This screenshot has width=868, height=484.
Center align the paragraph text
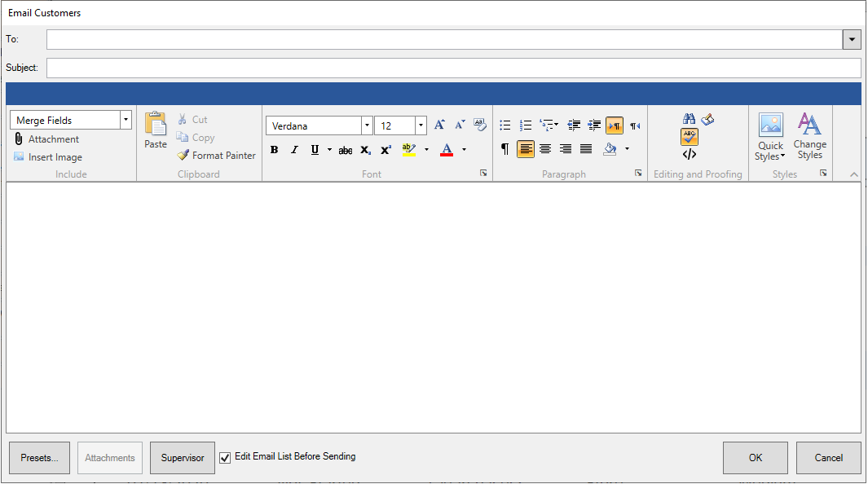tap(545, 149)
